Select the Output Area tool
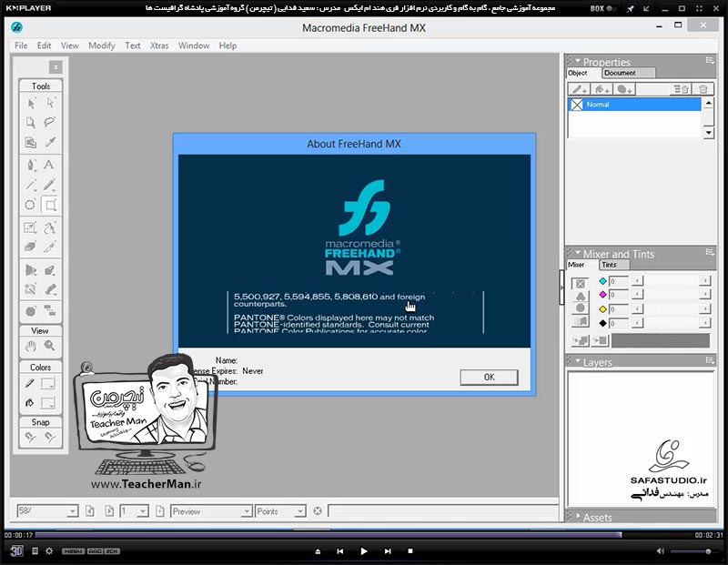The image size is (728, 565). coord(31,143)
